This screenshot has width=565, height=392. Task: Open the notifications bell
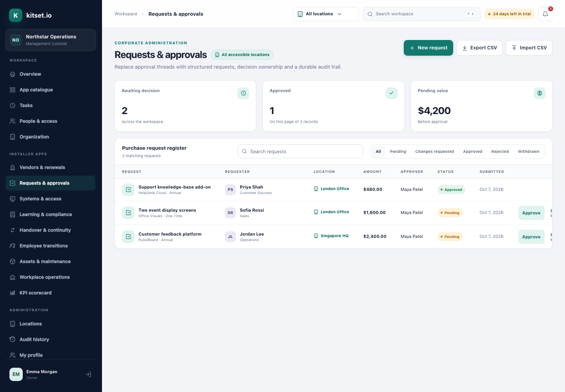point(545,14)
